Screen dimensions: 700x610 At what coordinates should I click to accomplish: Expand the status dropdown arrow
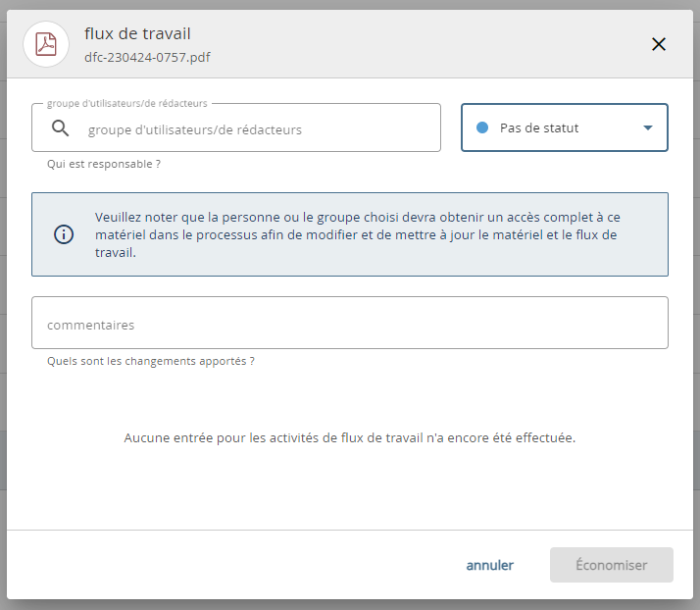[x=647, y=127]
